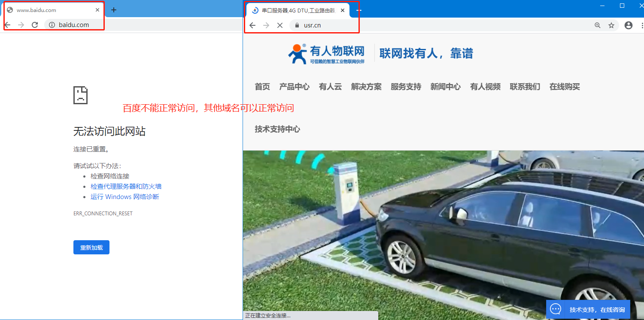This screenshot has width=644, height=320.
Task: Open the 服务支持 menu item
Action: [406, 87]
